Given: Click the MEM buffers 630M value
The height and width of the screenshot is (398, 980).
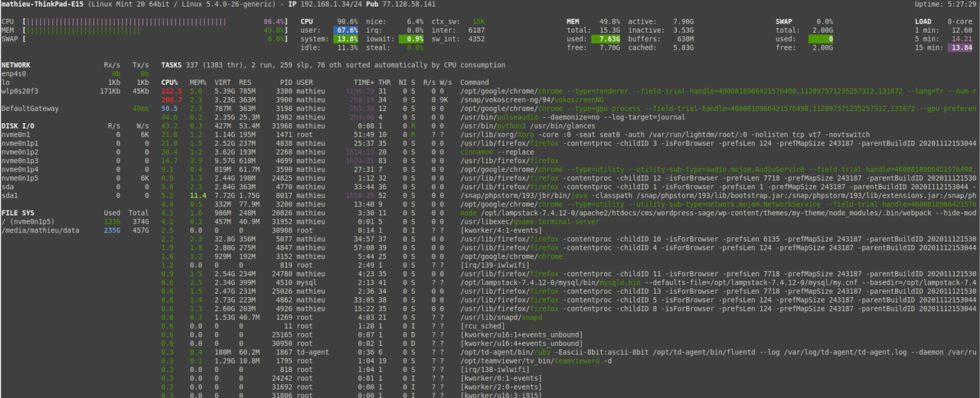Looking at the screenshot, I should 684,38.
